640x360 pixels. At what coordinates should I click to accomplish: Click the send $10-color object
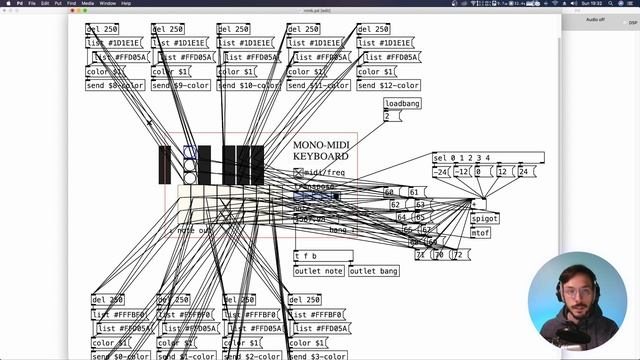249,85
